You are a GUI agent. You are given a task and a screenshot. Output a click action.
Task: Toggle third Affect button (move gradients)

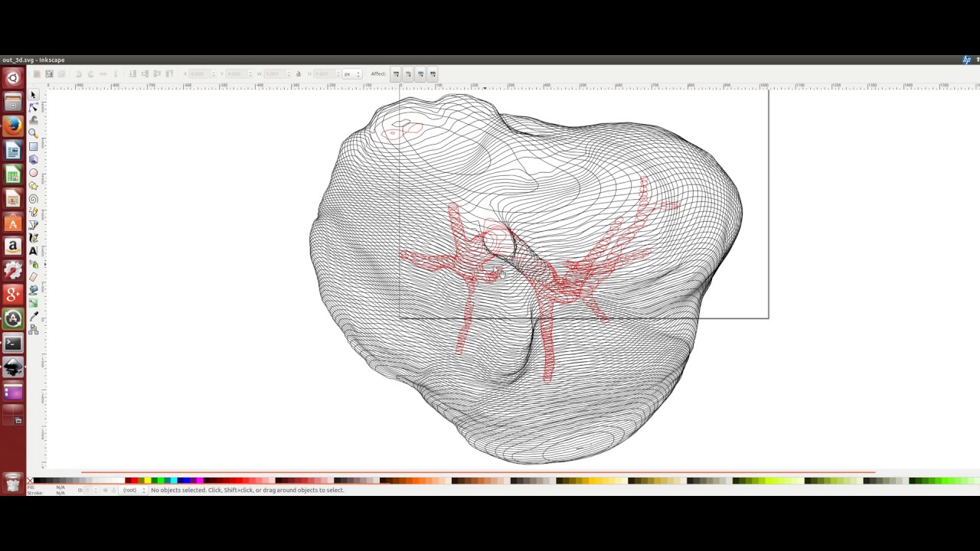[420, 74]
